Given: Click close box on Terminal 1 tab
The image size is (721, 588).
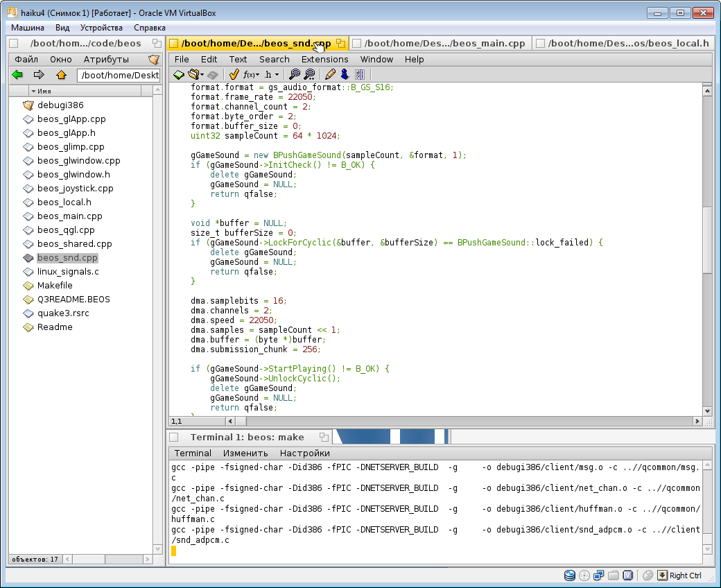Looking at the screenshot, I should 174,438.
